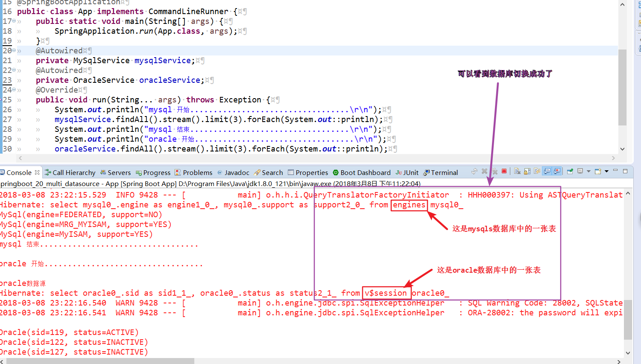Click the Display Selected Console monitor icon
Screen dimensions: 641x364
pos(580,171)
